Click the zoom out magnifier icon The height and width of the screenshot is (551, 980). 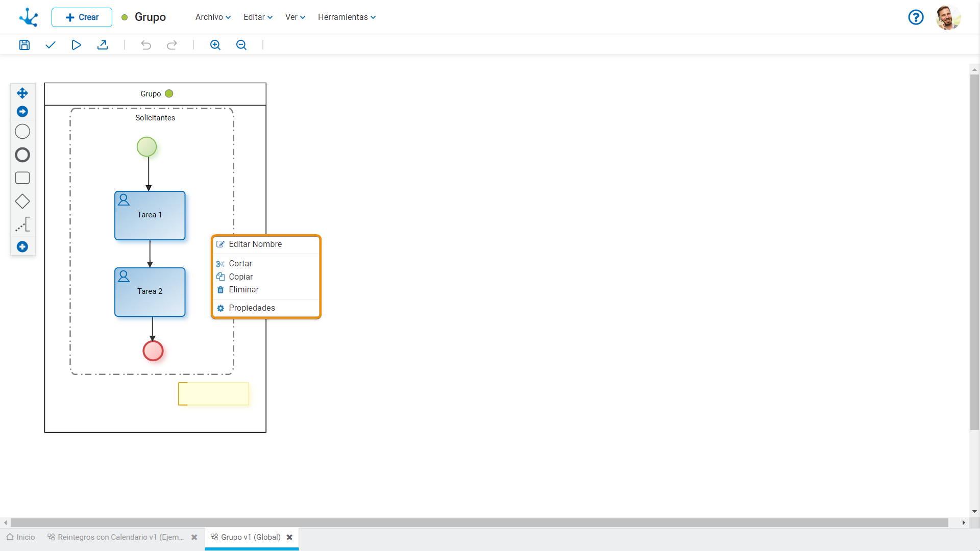tap(241, 45)
